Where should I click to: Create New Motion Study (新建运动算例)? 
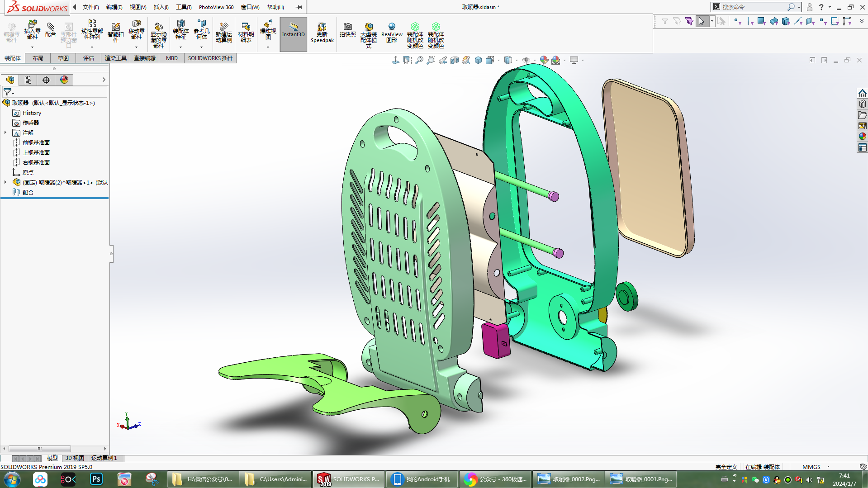[x=224, y=33]
